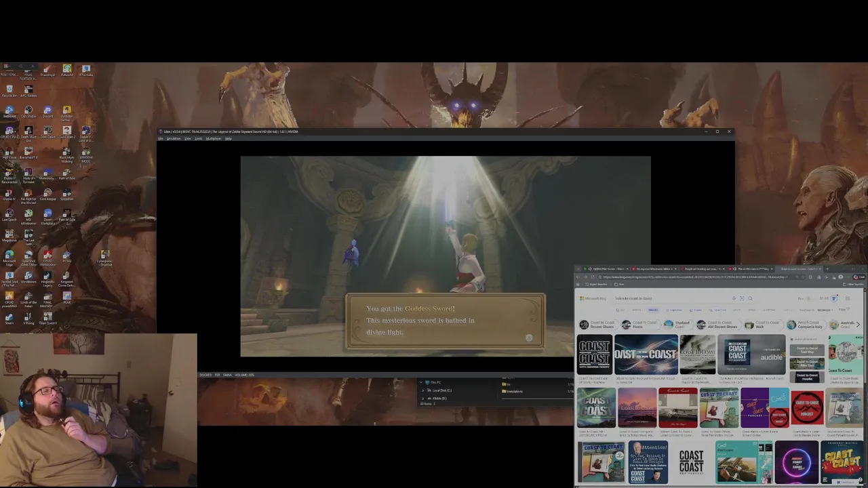Expand the Local Disk (C:) tree node
The image size is (868, 488).
(x=423, y=390)
